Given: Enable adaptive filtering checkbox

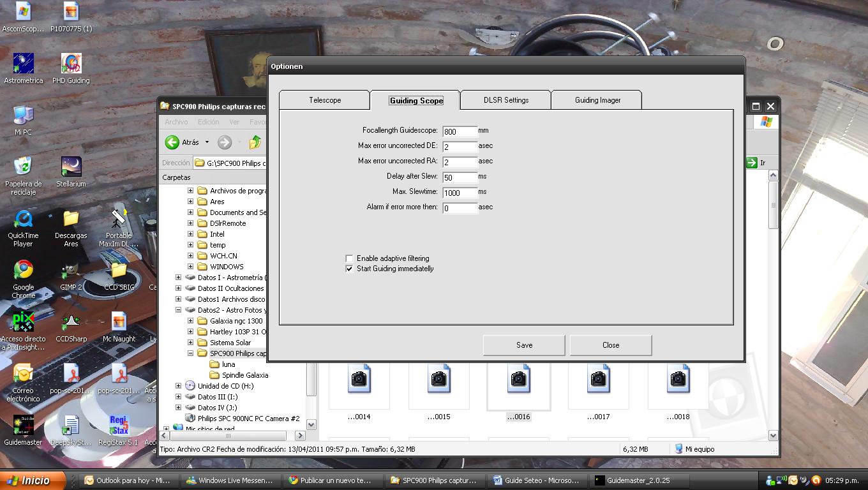Looking at the screenshot, I should click(x=349, y=258).
